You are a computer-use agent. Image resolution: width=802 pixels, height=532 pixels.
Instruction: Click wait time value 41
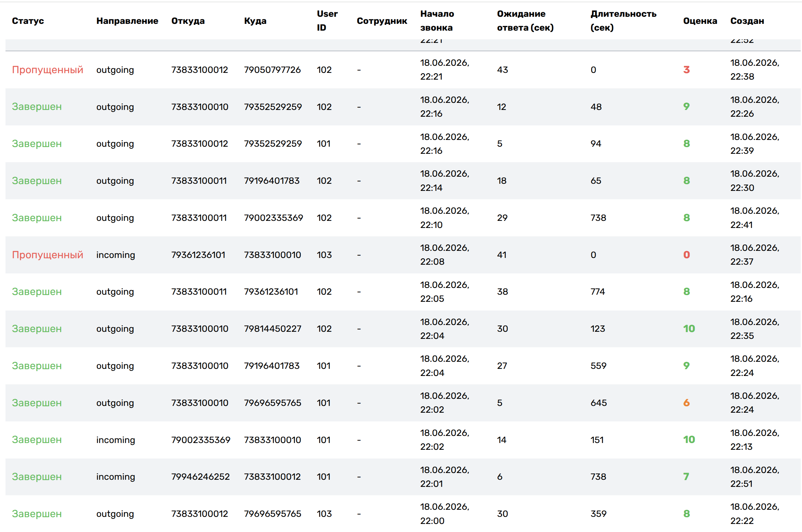pos(501,254)
